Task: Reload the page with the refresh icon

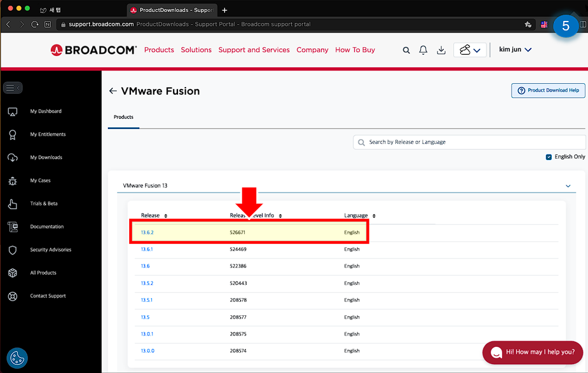Action: (35, 24)
